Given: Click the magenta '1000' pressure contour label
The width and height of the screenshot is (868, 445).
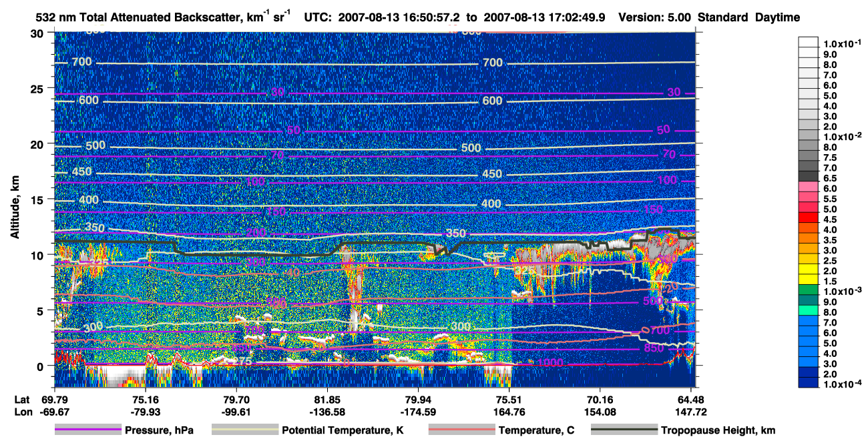Looking at the screenshot, I should pos(551,362).
